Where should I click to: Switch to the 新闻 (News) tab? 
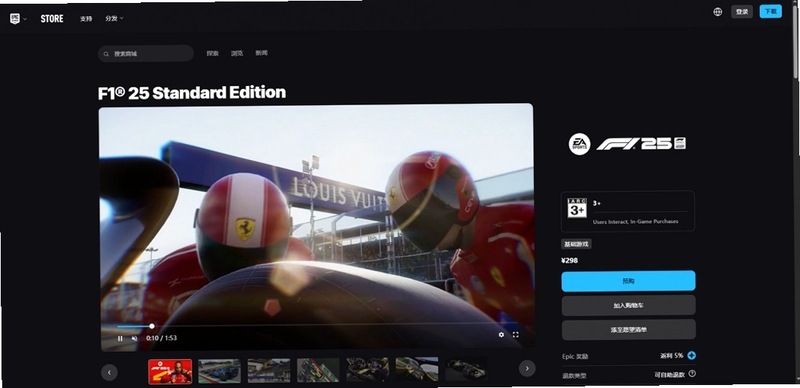click(261, 53)
